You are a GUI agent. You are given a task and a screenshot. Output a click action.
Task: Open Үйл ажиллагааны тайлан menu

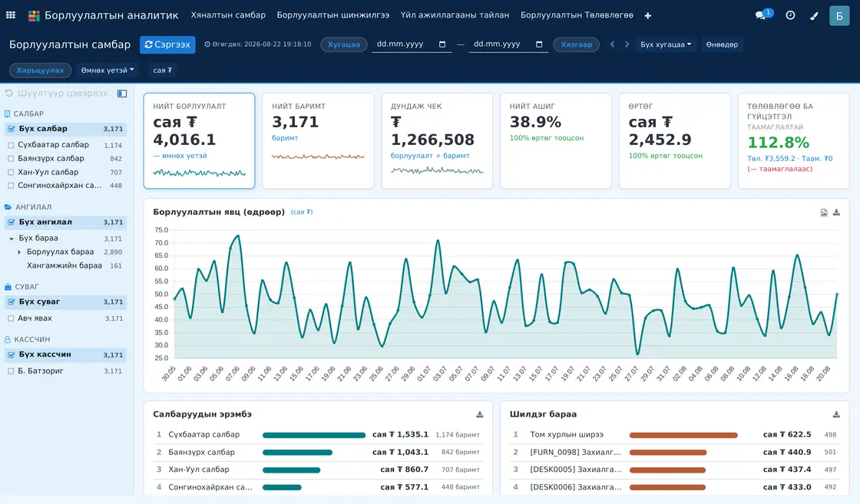pyautogui.click(x=455, y=15)
